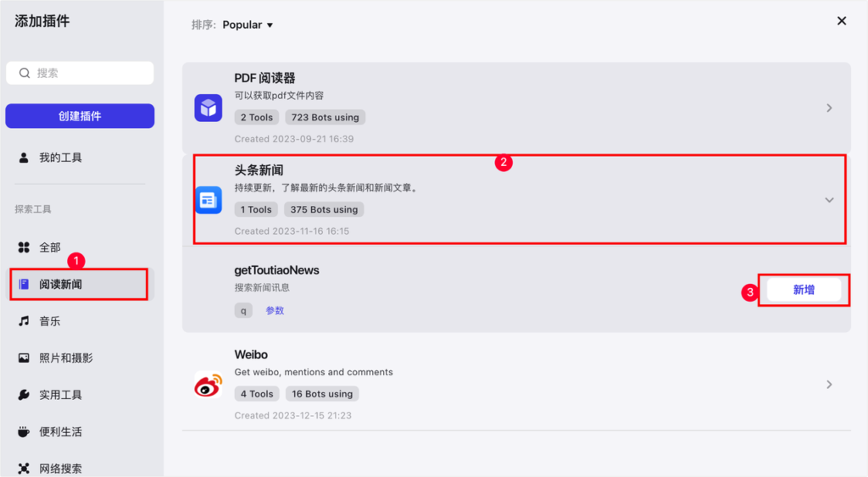Click the 1 Tools badge
The height and width of the screenshot is (477, 868).
pos(256,210)
